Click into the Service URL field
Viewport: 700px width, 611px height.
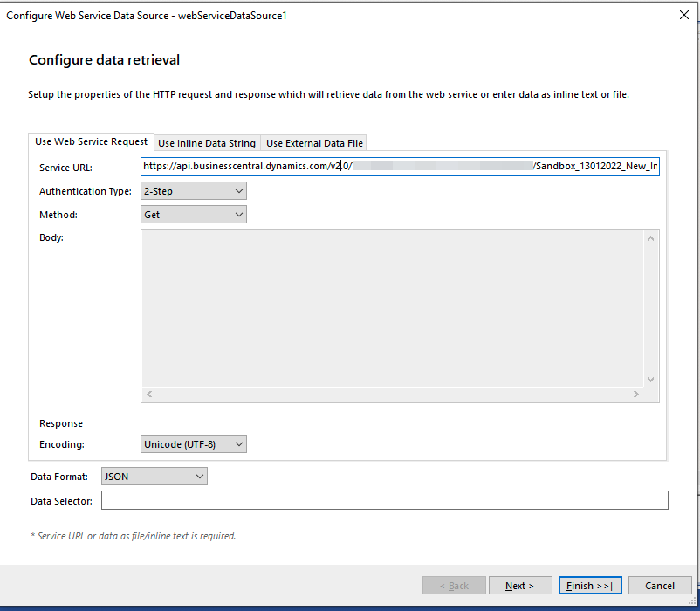pyautogui.click(x=400, y=167)
